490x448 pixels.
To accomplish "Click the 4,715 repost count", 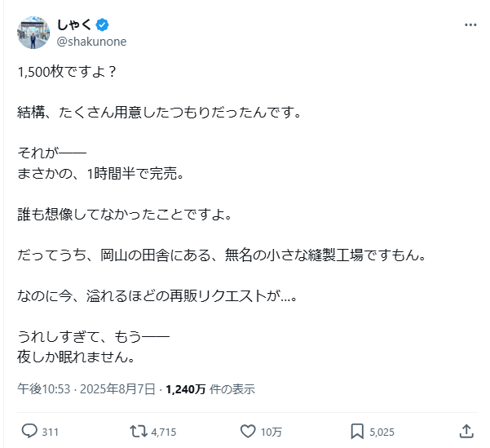I will point(164,431).
